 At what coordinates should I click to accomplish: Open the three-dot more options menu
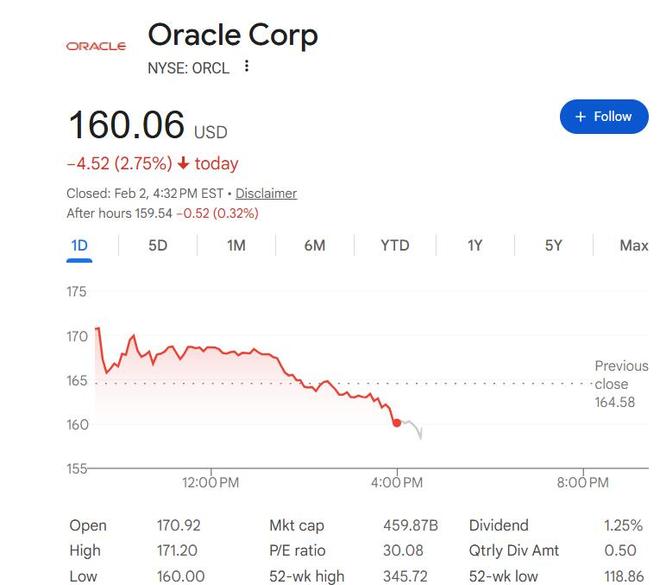(x=247, y=67)
